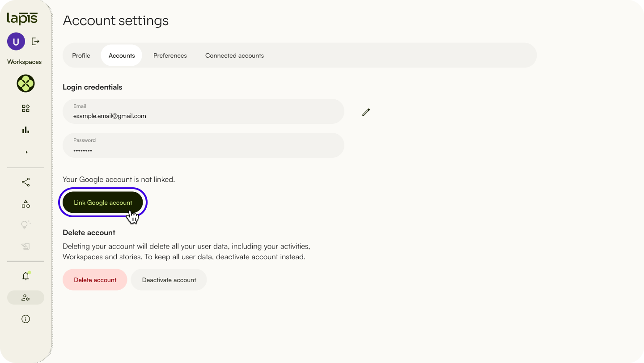Open the user avatar U
This screenshot has height=363, width=644.
click(x=16, y=42)
